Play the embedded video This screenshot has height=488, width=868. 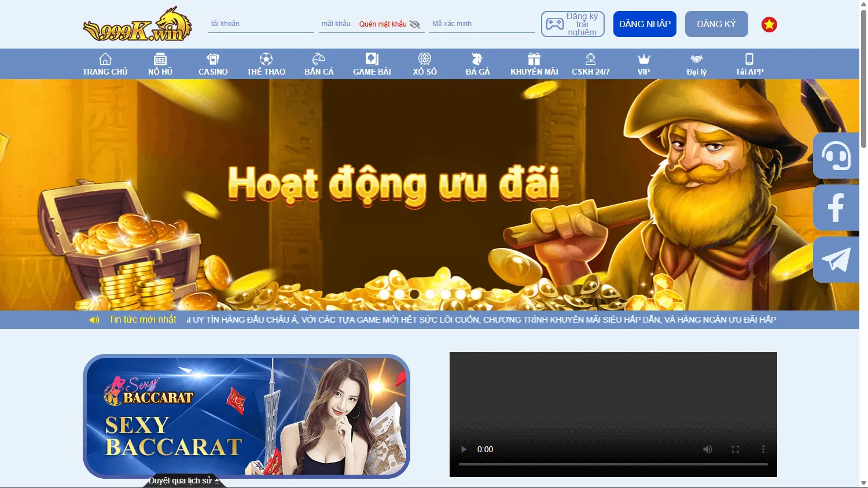463,449
